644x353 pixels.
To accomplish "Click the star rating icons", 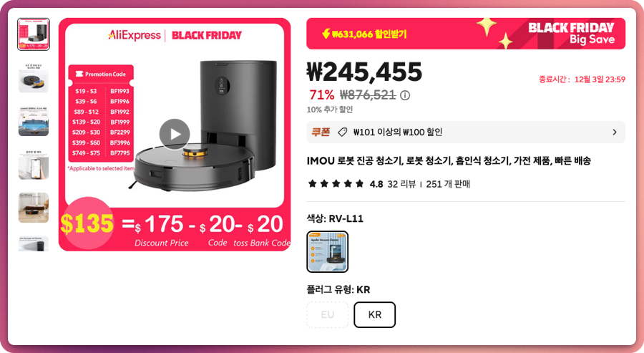I will coord(336,184).
